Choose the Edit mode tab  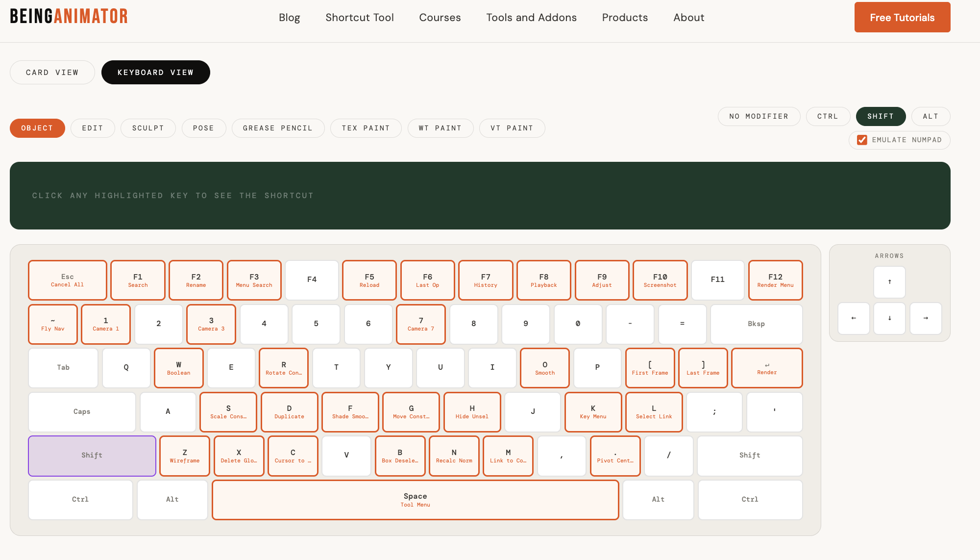tap(93, 128)
